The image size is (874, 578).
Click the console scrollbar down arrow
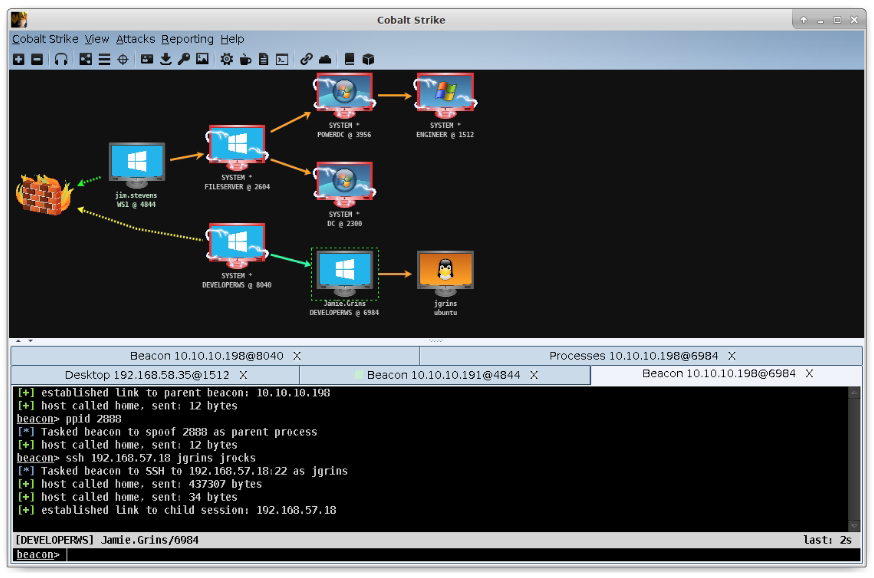tap(854, 526)
